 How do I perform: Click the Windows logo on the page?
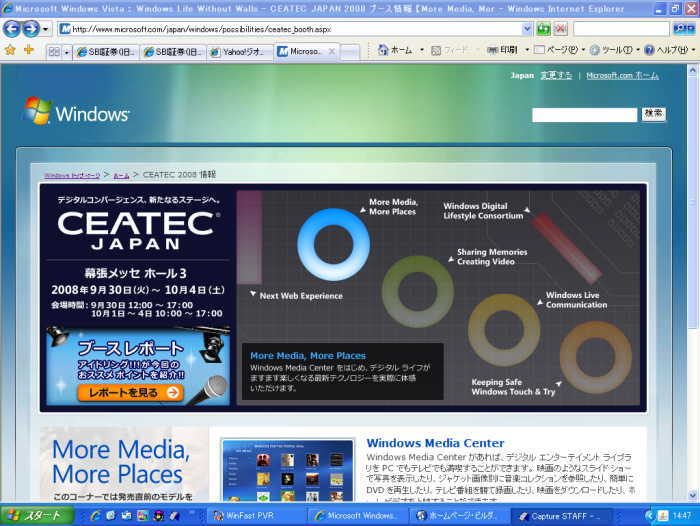78,112
